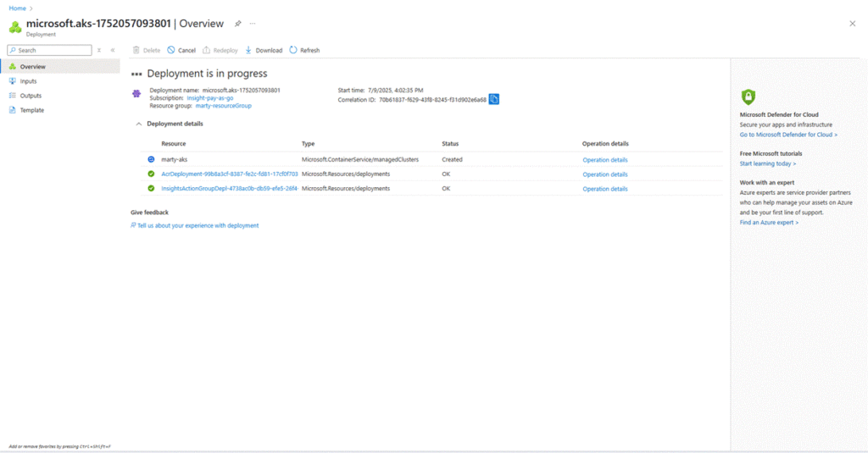
Task: Open the AcrDeployment resource link
Action: pos(229,174)
